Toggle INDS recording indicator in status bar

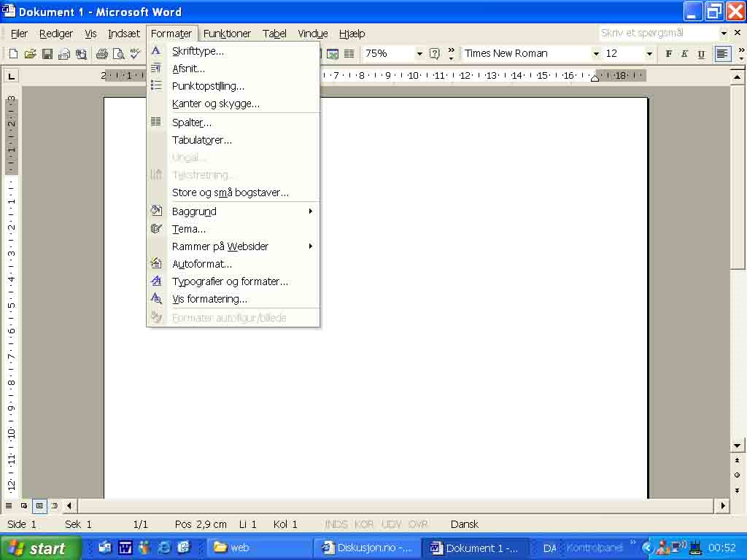(x=336, y=524)
